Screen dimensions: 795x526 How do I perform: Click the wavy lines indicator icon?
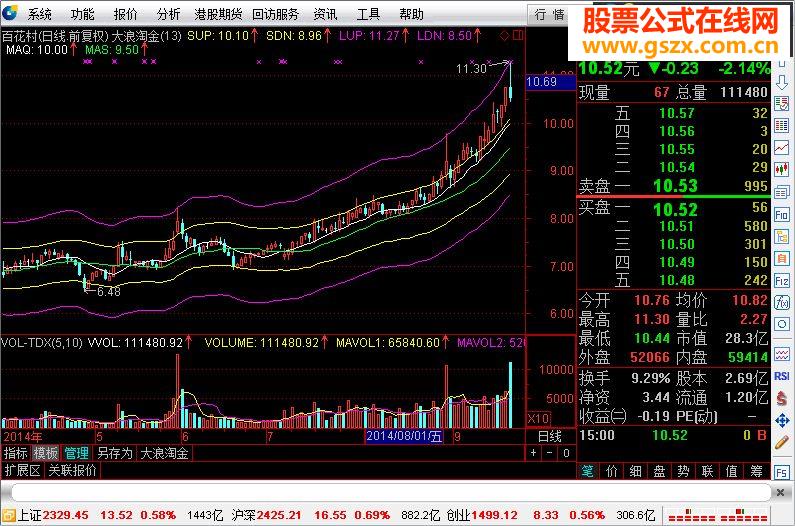point(781,354)
